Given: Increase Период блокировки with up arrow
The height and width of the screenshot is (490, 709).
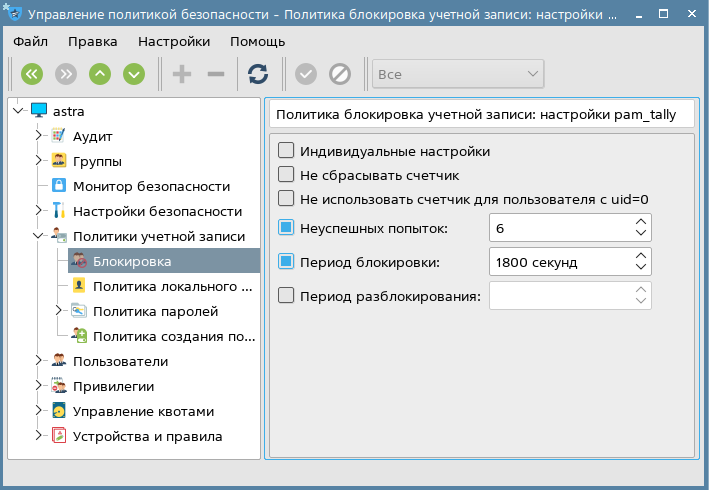Looking at the screenshot, I should click(641, 256).
